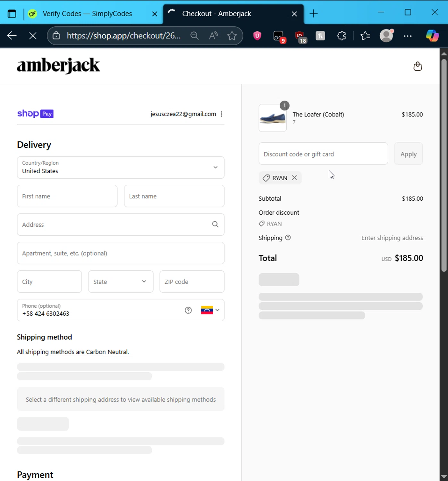Click the scroll up arrow
The width and height of the screenshot is (448, 481).
point(444,53)
